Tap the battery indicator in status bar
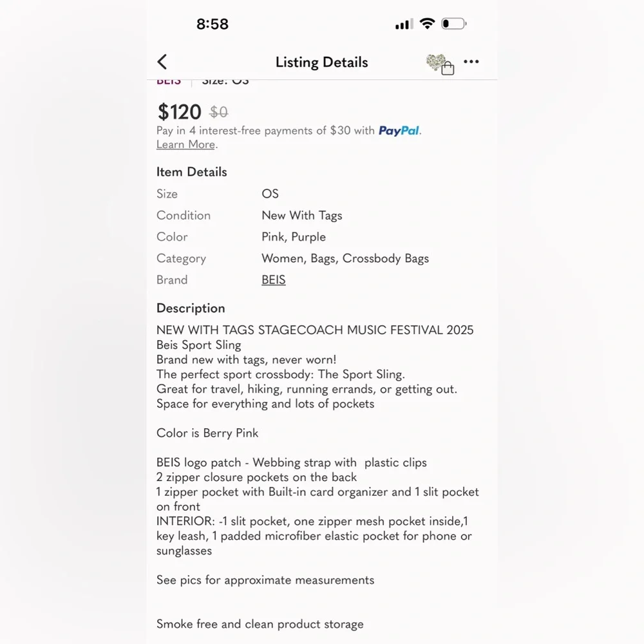 coord(453,23)
